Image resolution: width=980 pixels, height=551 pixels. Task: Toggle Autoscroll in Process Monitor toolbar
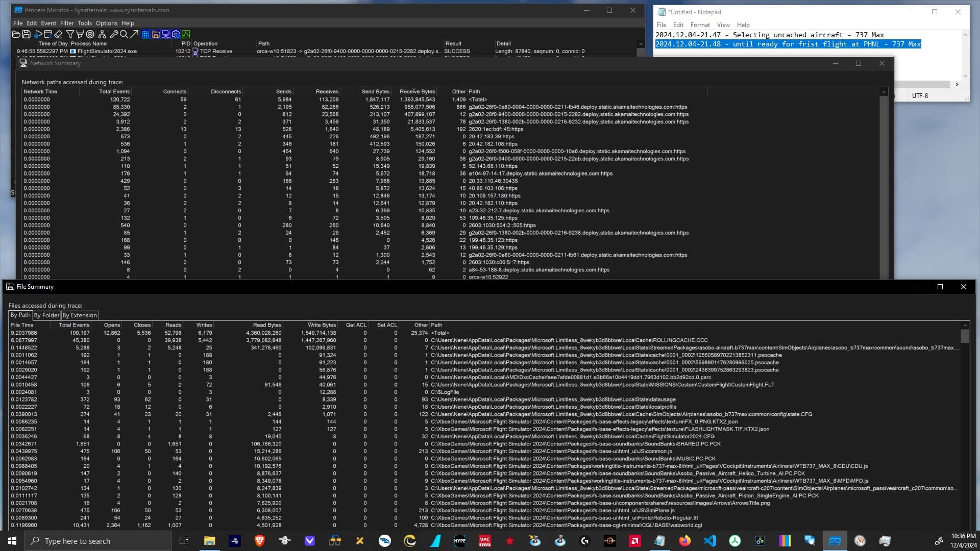(x=48, y=34)
